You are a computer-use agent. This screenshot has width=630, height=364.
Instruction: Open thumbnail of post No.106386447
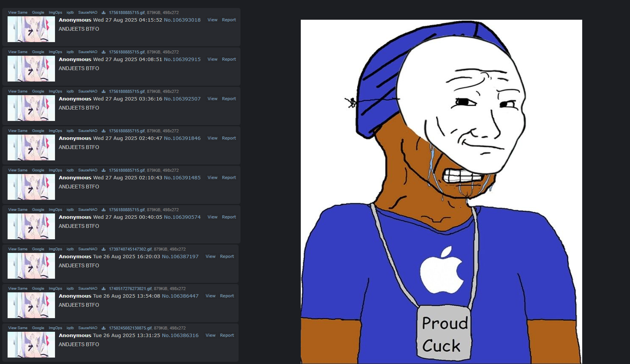click(x=31, y=305)
